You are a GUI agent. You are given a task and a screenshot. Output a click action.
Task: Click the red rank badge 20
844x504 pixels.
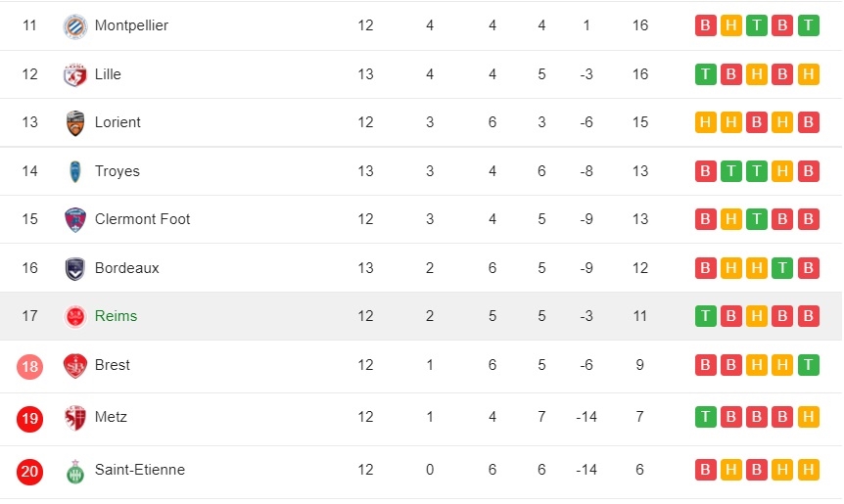29,472
